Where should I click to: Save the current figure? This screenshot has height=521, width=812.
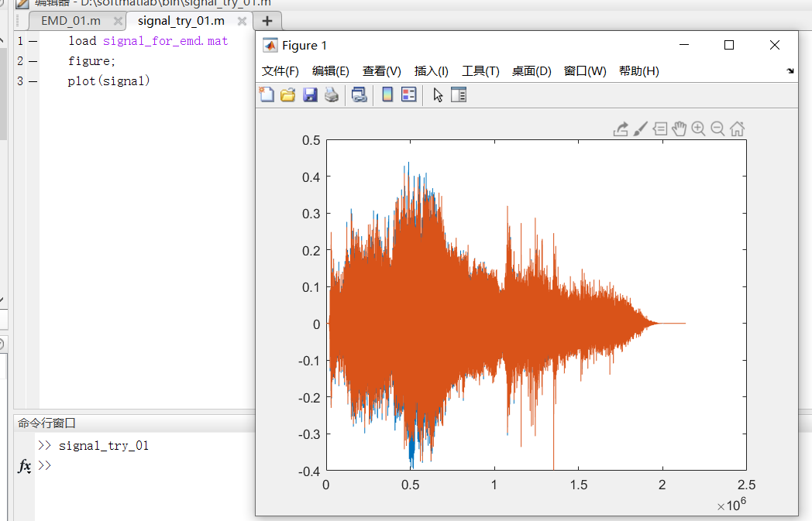tap(310, 94)
